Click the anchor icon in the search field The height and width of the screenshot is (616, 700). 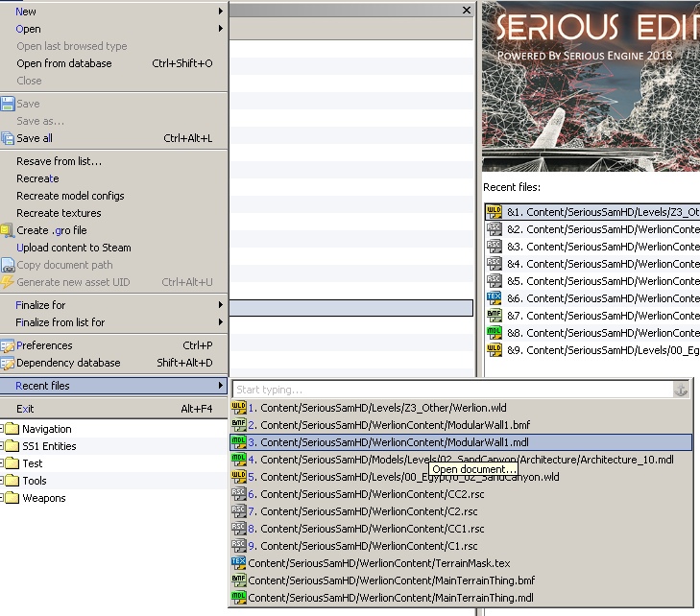[x=681, y=390]
